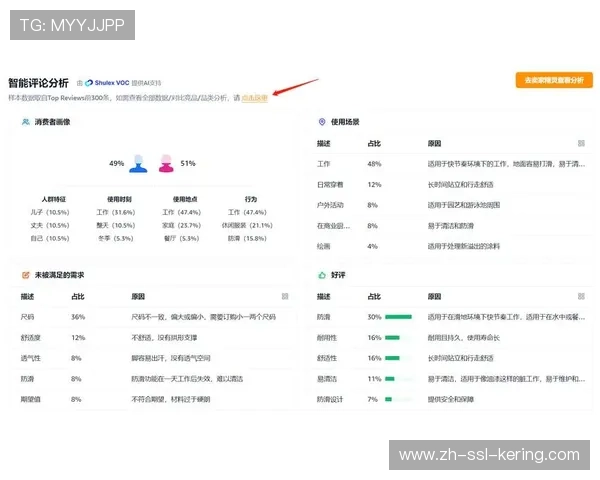Click the 消费者画像 people icon
This screenshot has width=600, height=480.
pyautogui.click(x=26, y=122)
